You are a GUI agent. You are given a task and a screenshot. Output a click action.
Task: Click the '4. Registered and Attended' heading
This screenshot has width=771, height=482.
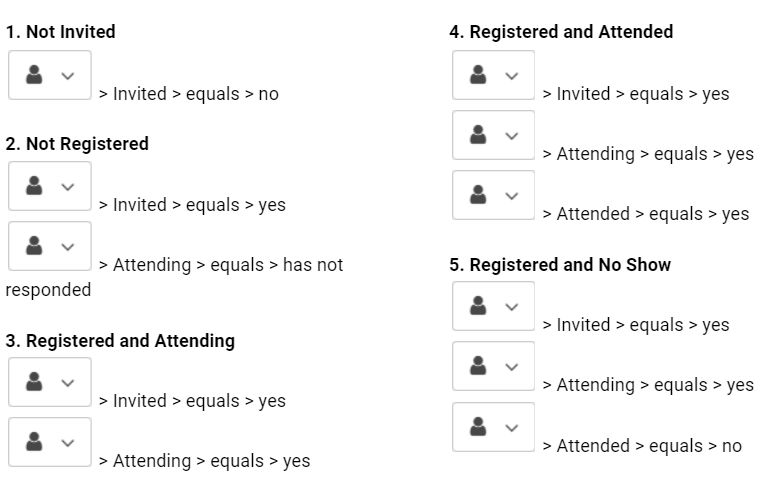click(561, 32)
